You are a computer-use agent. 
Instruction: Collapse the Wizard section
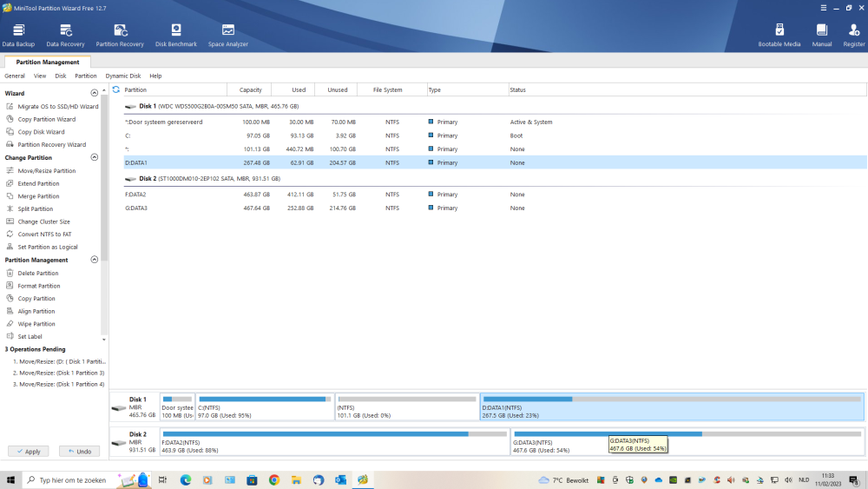click(x=95, y=93)
